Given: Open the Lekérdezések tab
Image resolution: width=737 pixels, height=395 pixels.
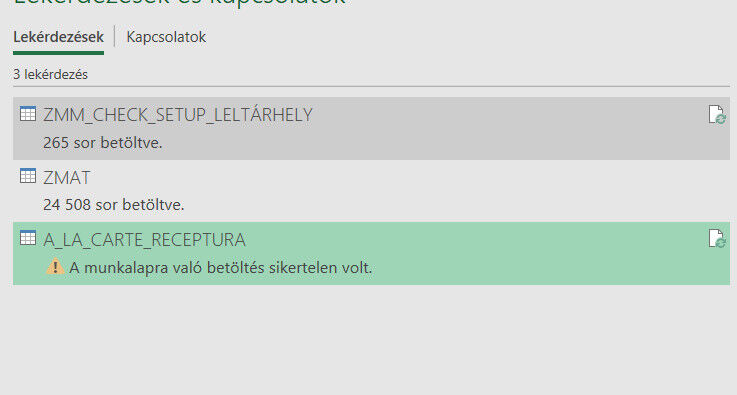Looking at the screenshot, I should click(x=58, y=37).
